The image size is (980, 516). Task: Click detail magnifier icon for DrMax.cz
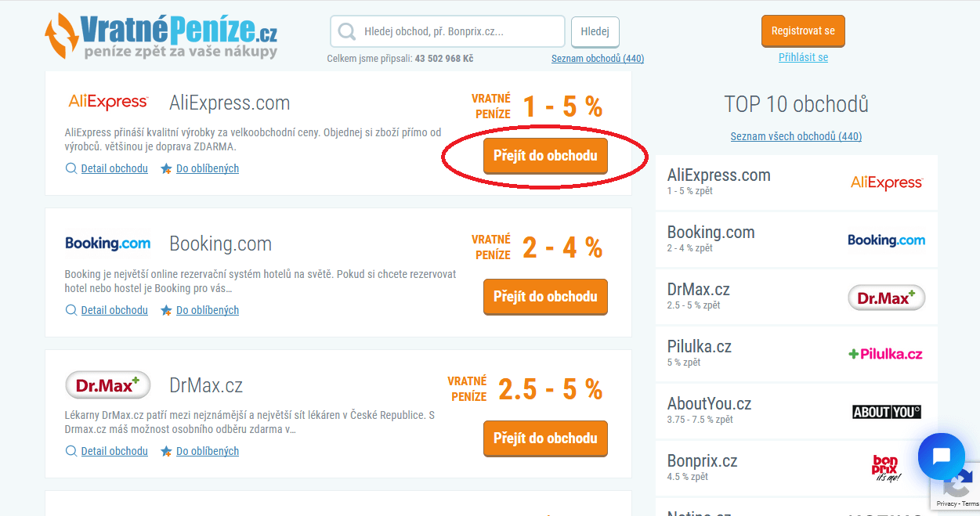[71, 451]
